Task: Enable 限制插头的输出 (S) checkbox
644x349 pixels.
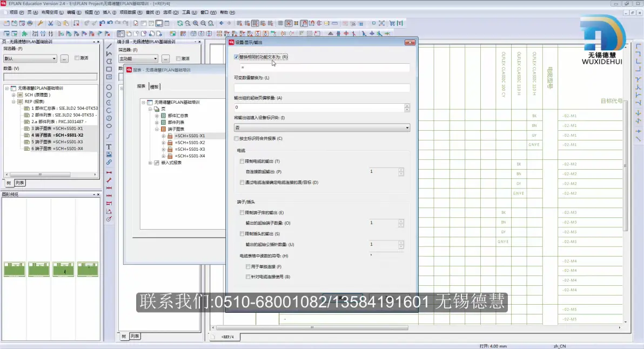Action: point(242,233)
